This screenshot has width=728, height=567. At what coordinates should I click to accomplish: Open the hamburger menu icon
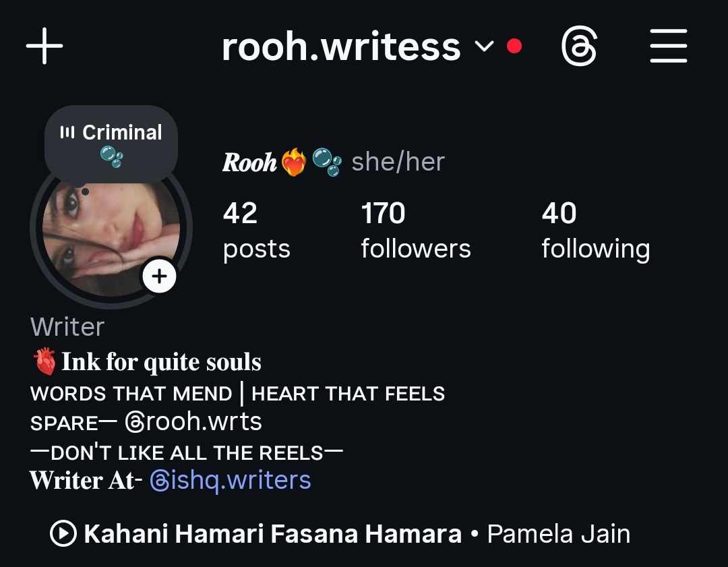(x=668, y=46)
